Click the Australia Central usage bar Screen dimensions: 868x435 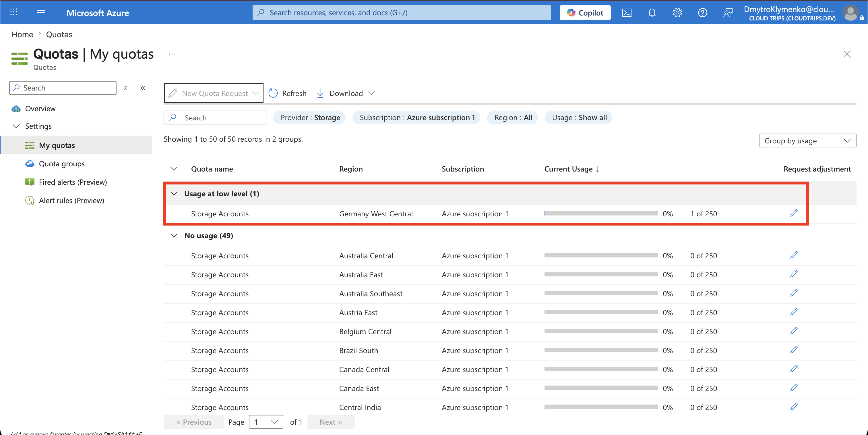tap(601, 255)
